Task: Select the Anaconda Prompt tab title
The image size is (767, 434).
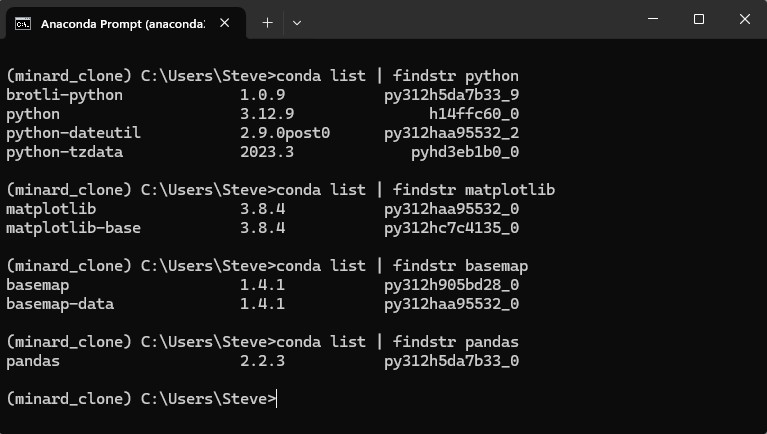Action: click(123, 24)
